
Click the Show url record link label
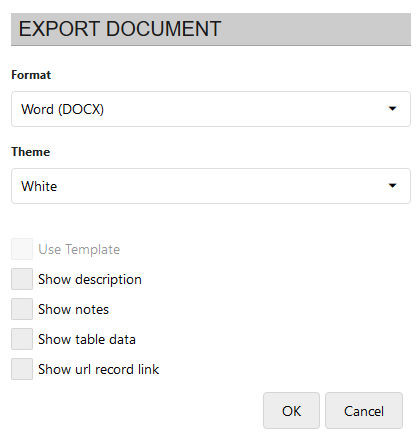coord(98,369)
